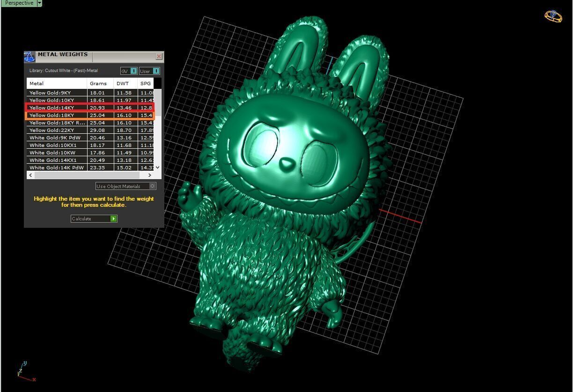Image resolution: width=574 pixels, height=392 pixels.
Task: Select the White Gold:10KW row
Action: click(90, 152)
